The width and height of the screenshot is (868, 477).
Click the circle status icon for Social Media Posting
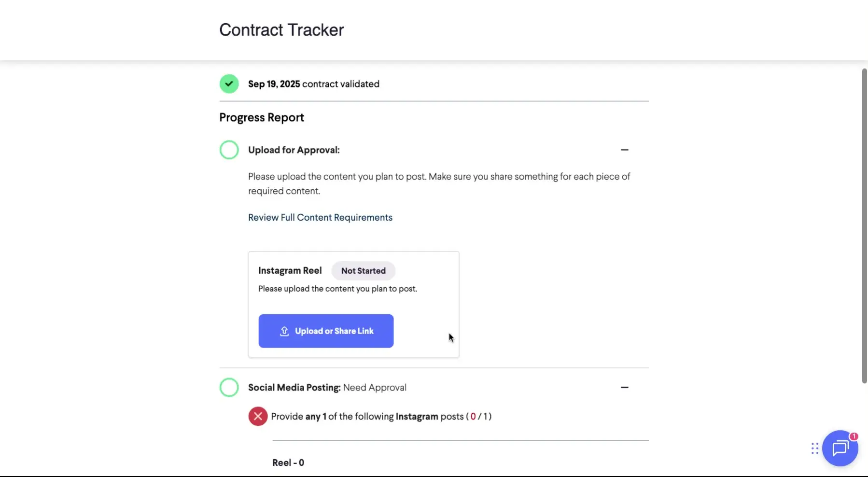[x=229, y=387]
